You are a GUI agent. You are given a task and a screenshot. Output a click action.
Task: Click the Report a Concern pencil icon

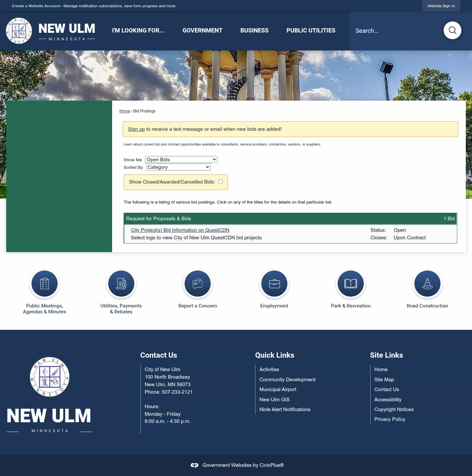(x=197, y=284)
